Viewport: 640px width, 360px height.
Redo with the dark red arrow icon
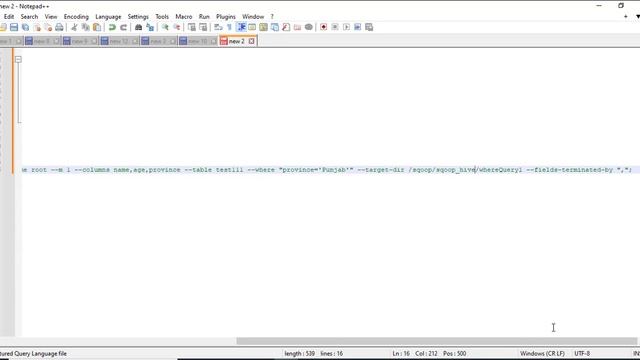pos(123,27)
